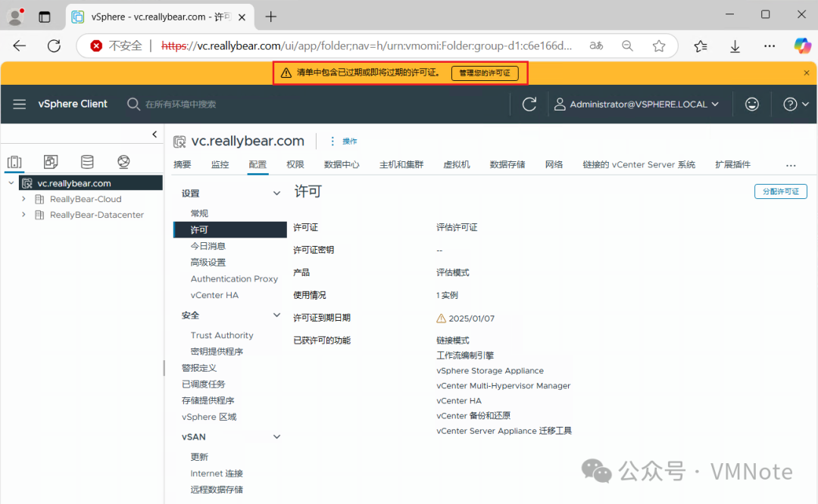This screenshot has width=818, height=504.
Task: Switch to the 摘要 tab
Action: [182, 165]
